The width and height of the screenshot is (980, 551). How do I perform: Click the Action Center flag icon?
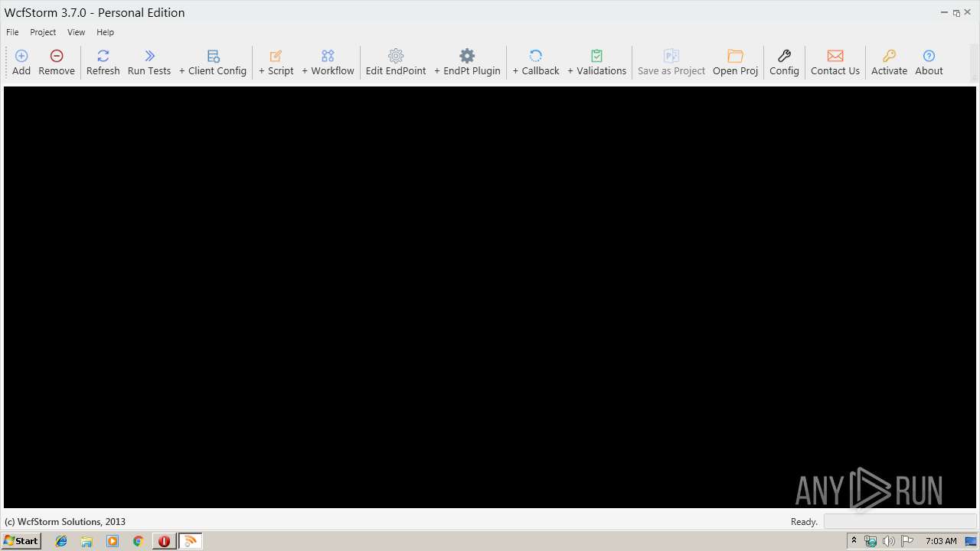(907, 541)
